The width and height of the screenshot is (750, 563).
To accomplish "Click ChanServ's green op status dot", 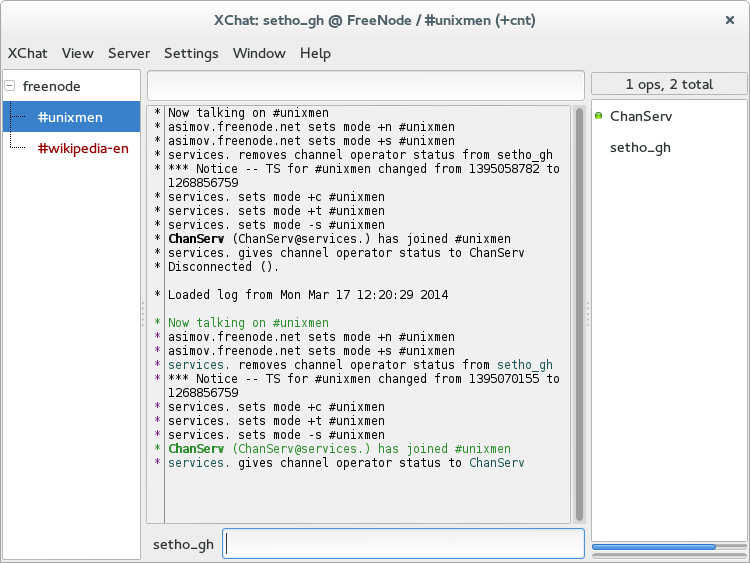I will coord(598,115).
